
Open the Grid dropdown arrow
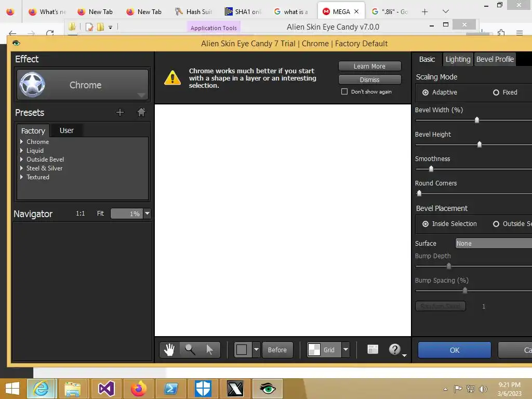coord(345,350)
